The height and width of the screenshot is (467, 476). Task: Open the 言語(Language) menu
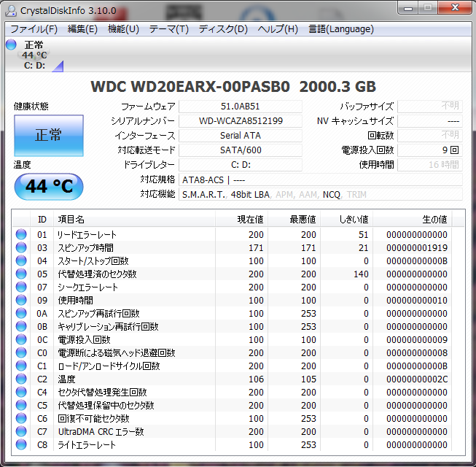(341, 29)
